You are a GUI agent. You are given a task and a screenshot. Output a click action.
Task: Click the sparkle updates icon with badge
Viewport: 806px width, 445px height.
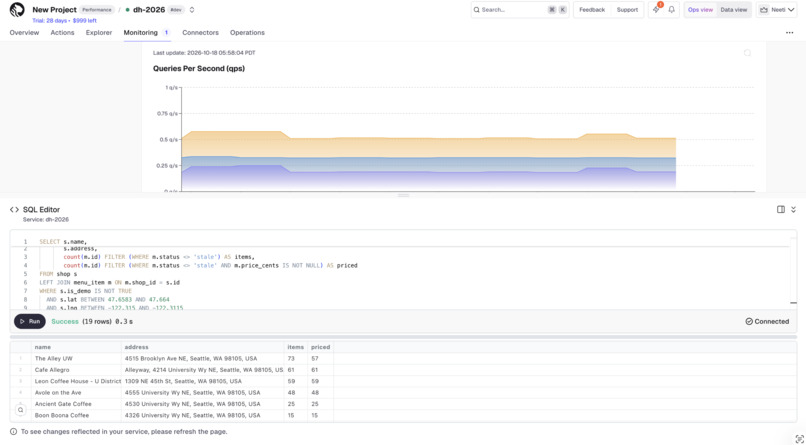(656, 10)
